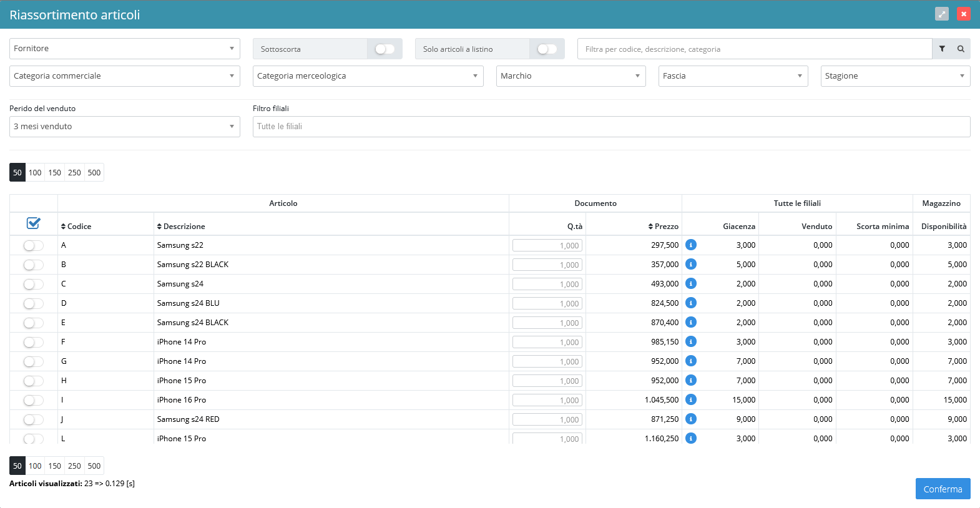Sort by Descrizione column header
This screenshot has height=508, width=980.
(181, 226)
